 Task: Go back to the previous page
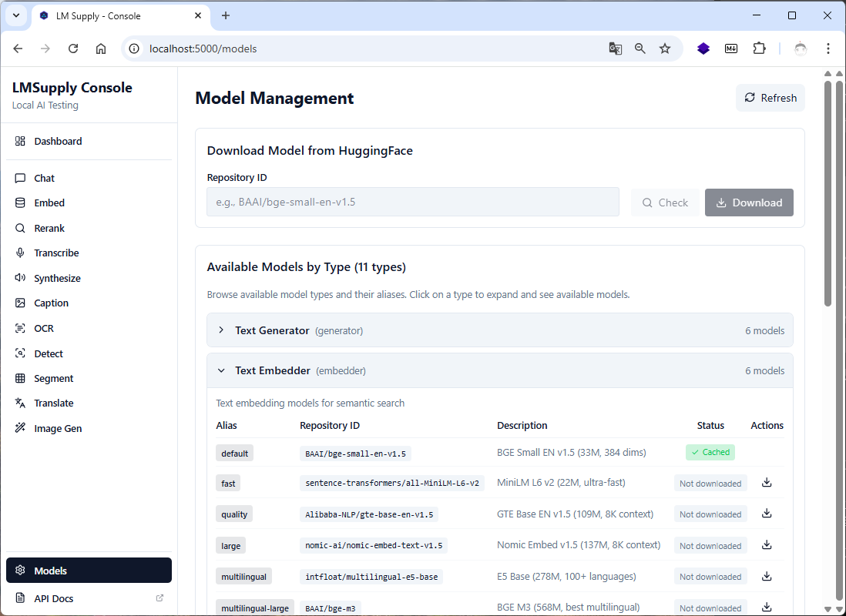pyautogui.click(x=18, y=49)
